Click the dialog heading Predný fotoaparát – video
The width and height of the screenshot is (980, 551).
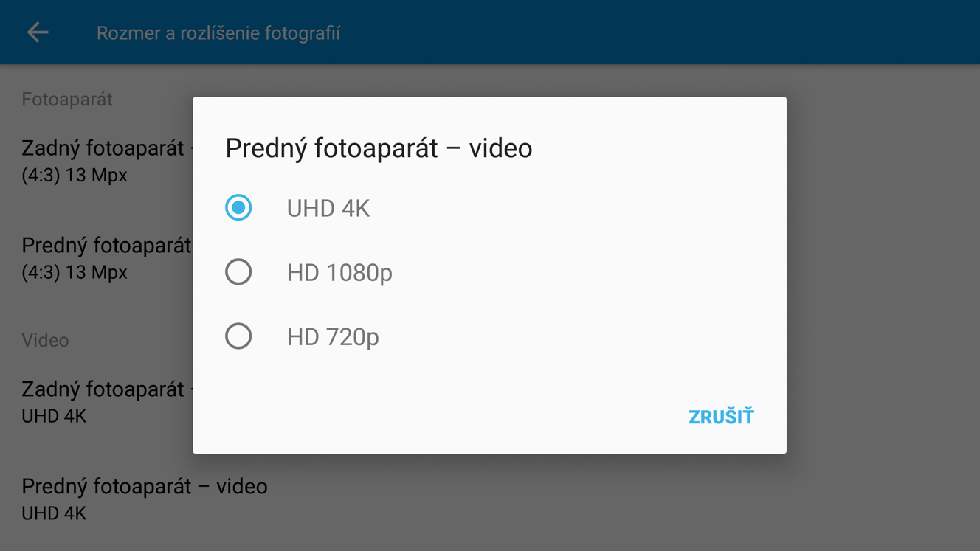(x=379, y=148)
